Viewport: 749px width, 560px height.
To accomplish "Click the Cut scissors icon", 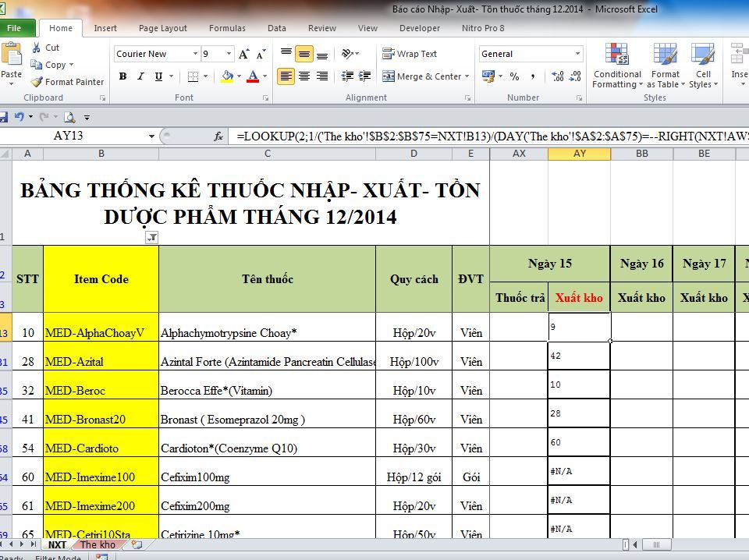I will pyautogui.click(x=37, y=48).
